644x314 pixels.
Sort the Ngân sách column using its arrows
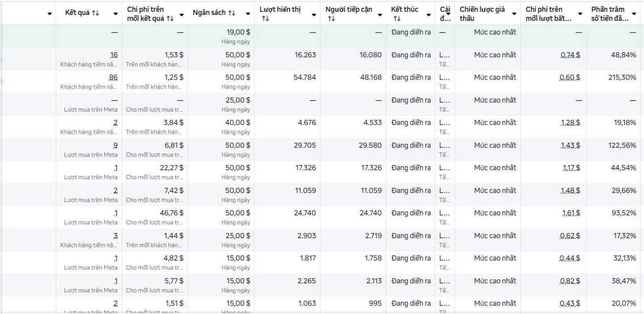[x=232, y=13]
